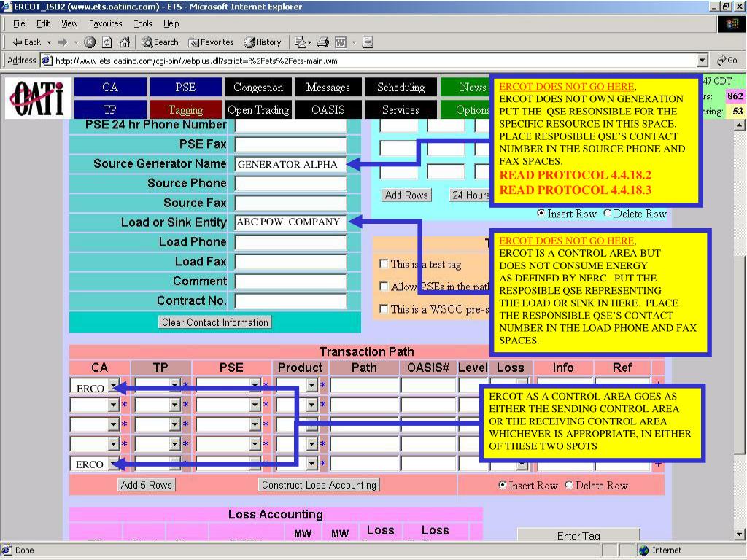Screen dimensions: 747x560
Task: Edit the page with Microsoft Word
Action: click(341, 42)
